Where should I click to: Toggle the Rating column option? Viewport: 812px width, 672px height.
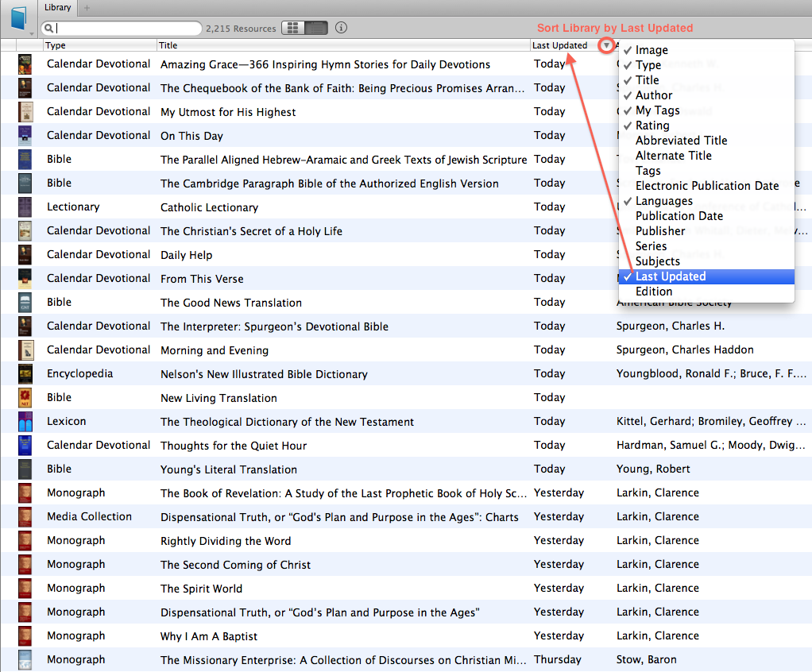(706, 126)
